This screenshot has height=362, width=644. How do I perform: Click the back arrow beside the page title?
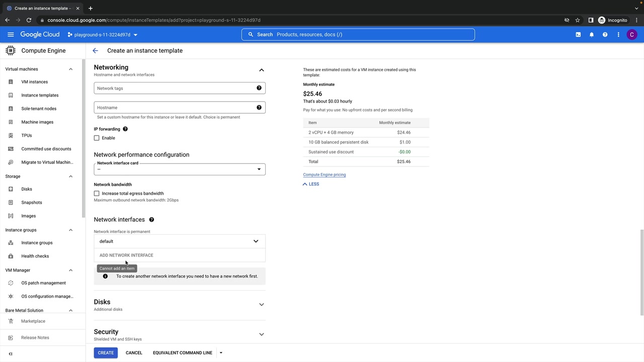[95, 51]
